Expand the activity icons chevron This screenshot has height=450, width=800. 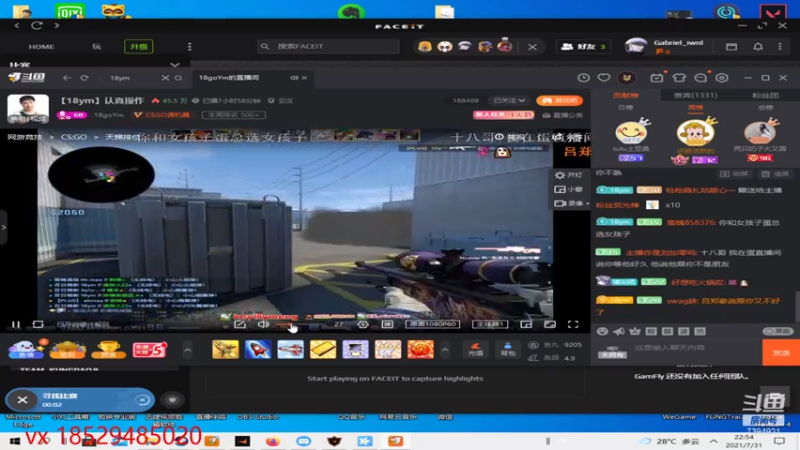[x=187, y=350]
